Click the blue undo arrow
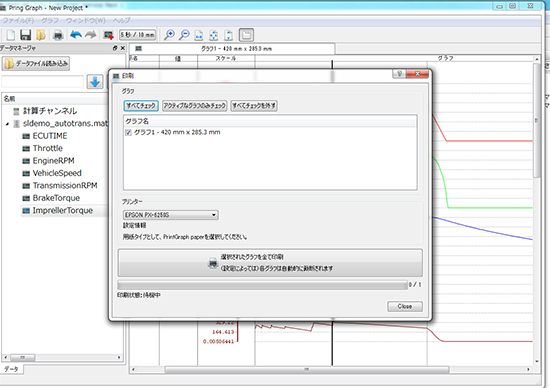The height and width of the screenshot is (388, 550). pyautogui.click(x=76, y=35)
